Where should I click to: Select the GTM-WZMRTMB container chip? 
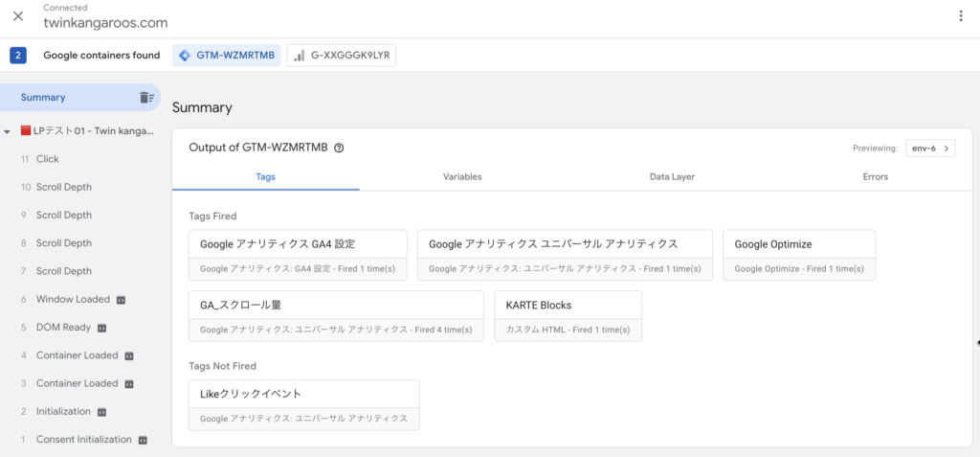point(227,56)
